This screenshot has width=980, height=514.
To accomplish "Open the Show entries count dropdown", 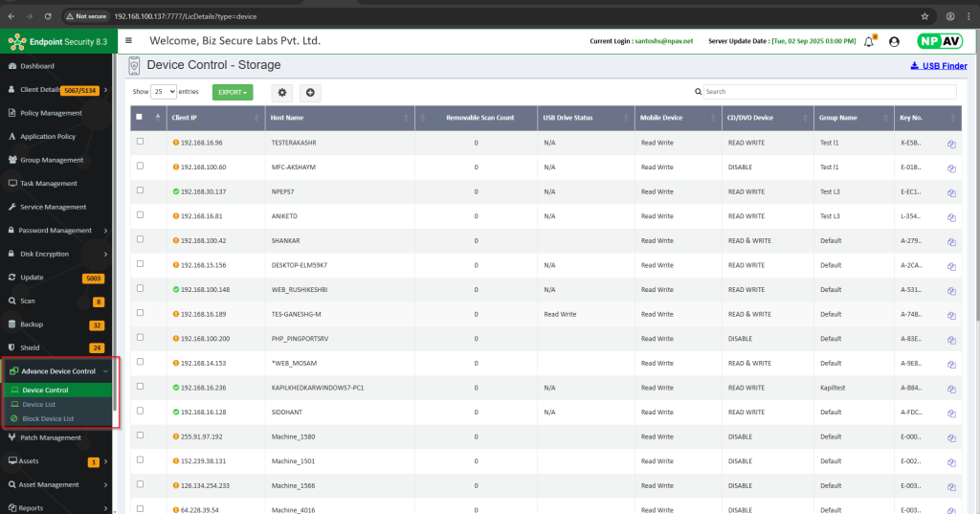I will (165, 92).
